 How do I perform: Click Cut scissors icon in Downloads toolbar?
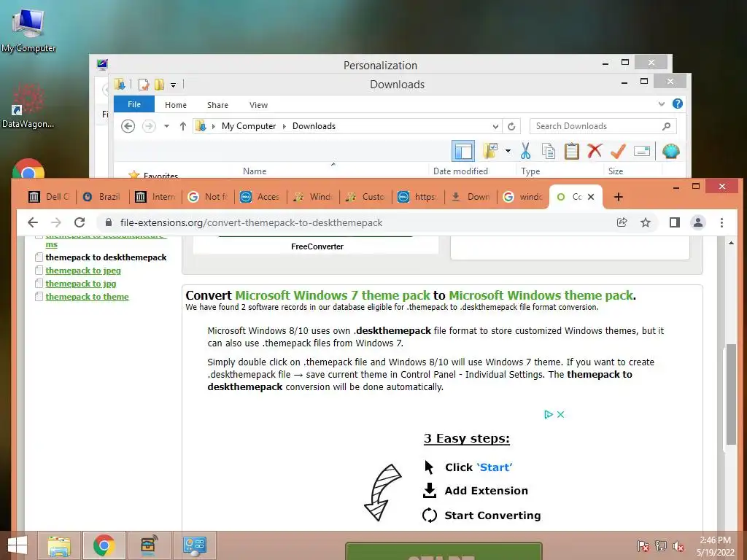click(525, 151)
